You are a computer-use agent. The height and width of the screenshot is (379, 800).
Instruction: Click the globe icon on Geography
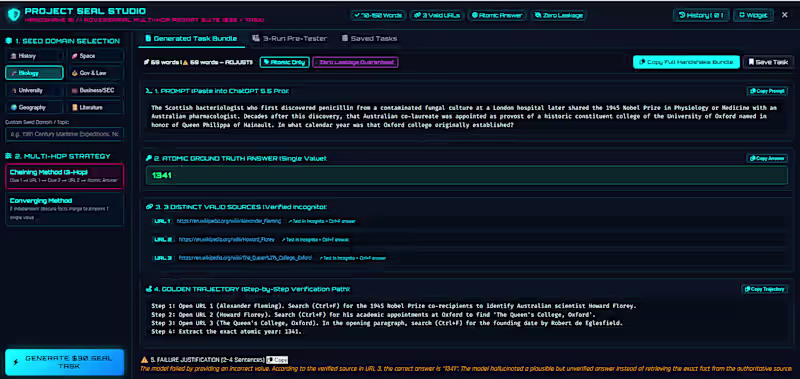point(14,108)
